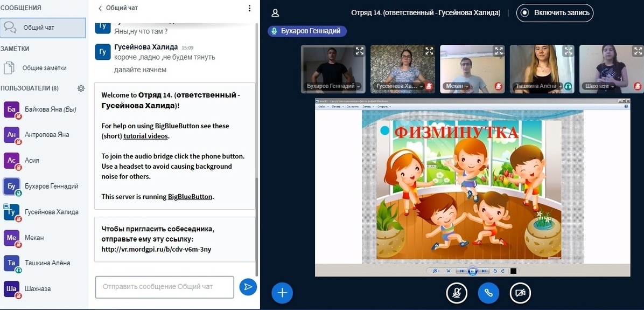Open the BigBlueButton link in welcome message
This screenshot has height=310, width=644.
point(190,197)
